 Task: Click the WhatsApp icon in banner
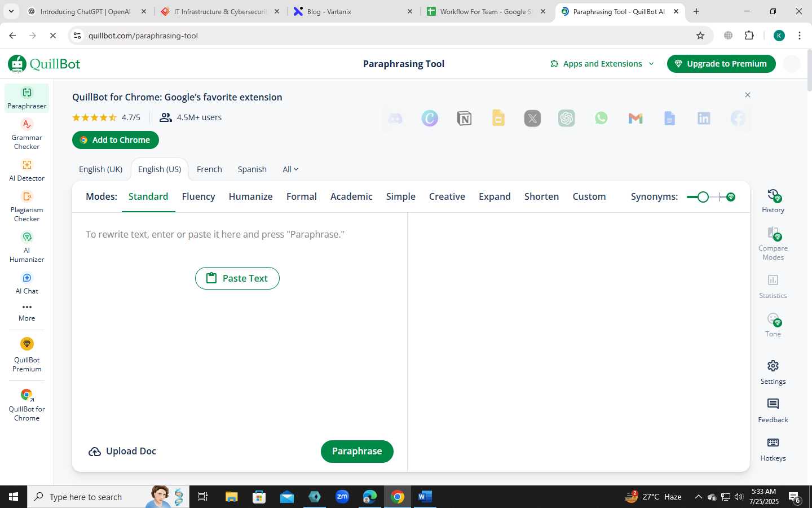coord(601,119)
